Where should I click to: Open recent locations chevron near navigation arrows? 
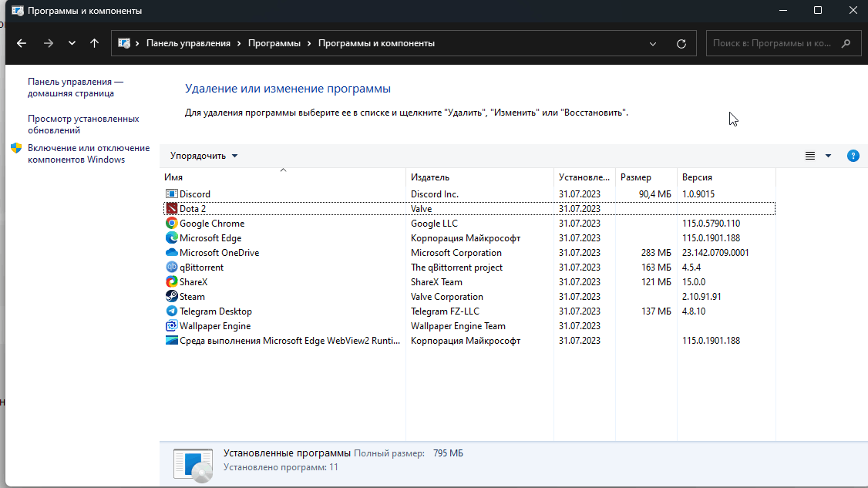72,43
